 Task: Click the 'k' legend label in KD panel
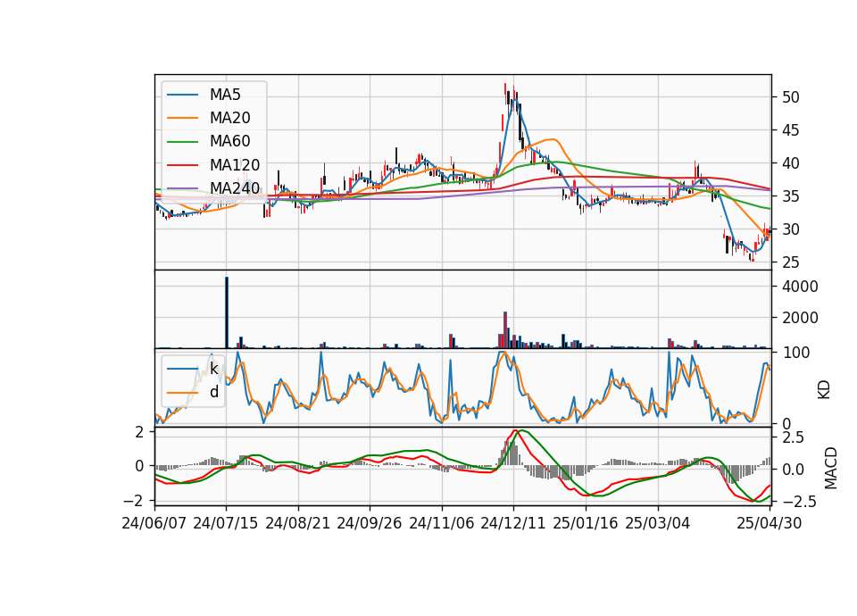click(213, 369)
